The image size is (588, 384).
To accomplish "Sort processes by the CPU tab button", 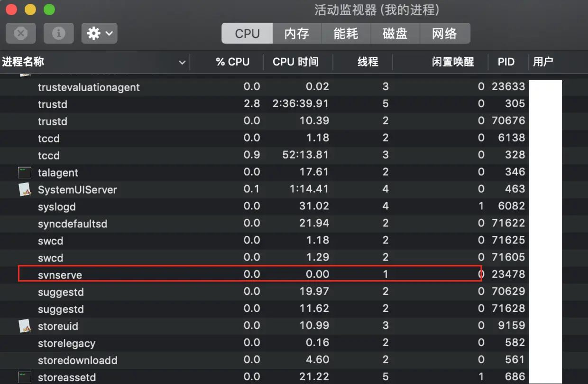I will pos(247,33).
